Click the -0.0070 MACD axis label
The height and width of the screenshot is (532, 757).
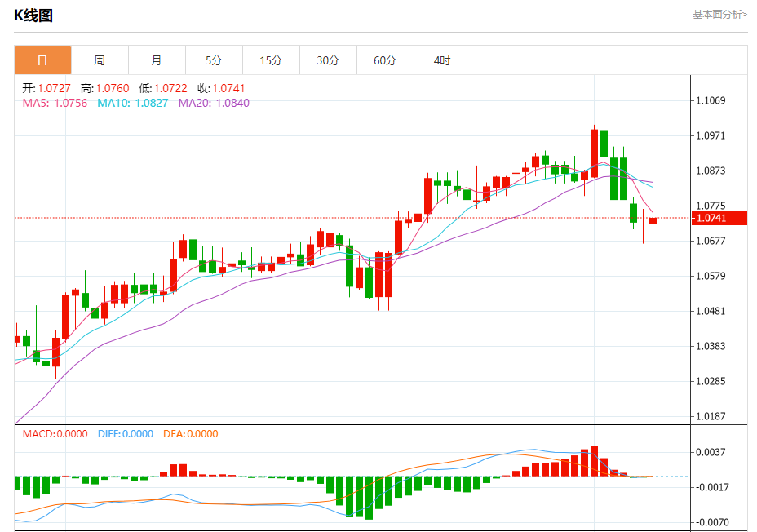[712, 522]
